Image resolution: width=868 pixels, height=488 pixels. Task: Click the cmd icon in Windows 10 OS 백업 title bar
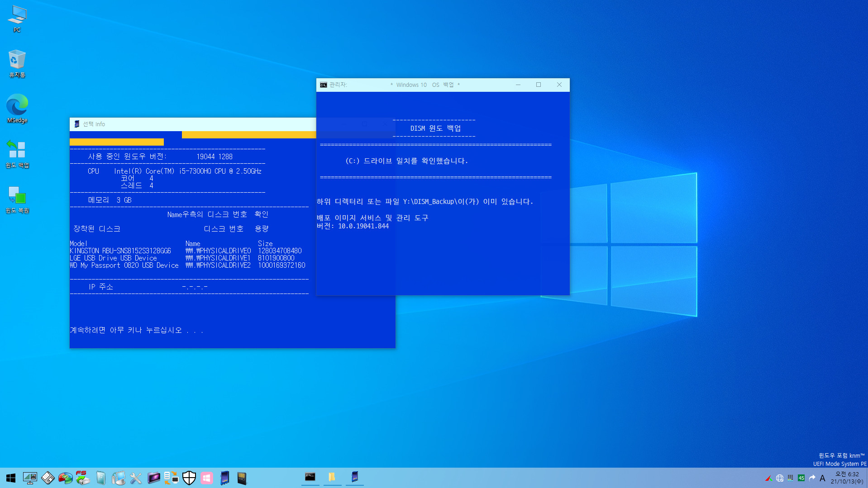coord(323,85)
